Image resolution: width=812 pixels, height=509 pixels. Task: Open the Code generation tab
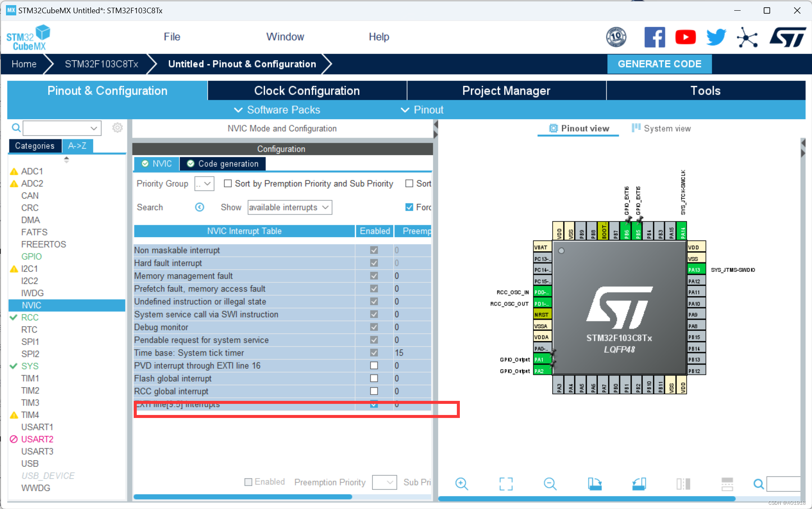(x=223, y=164)
